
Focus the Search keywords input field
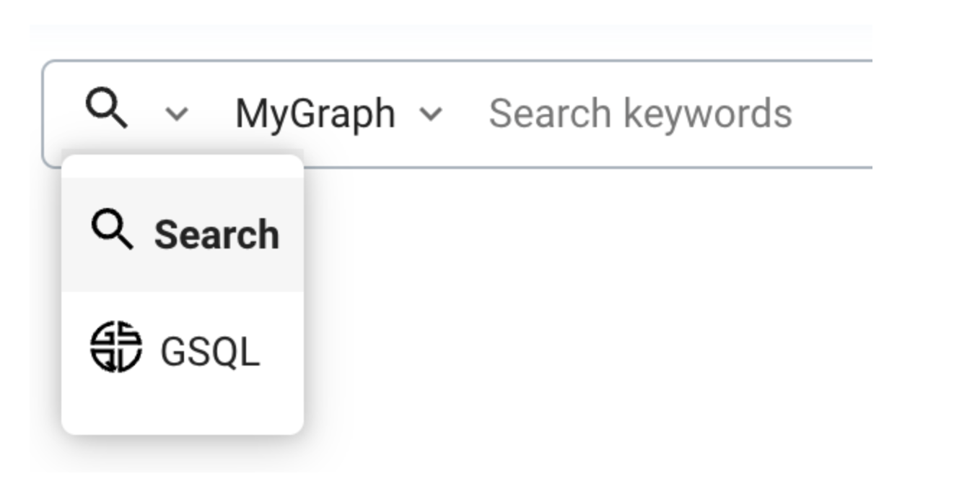tap(640, 113)
